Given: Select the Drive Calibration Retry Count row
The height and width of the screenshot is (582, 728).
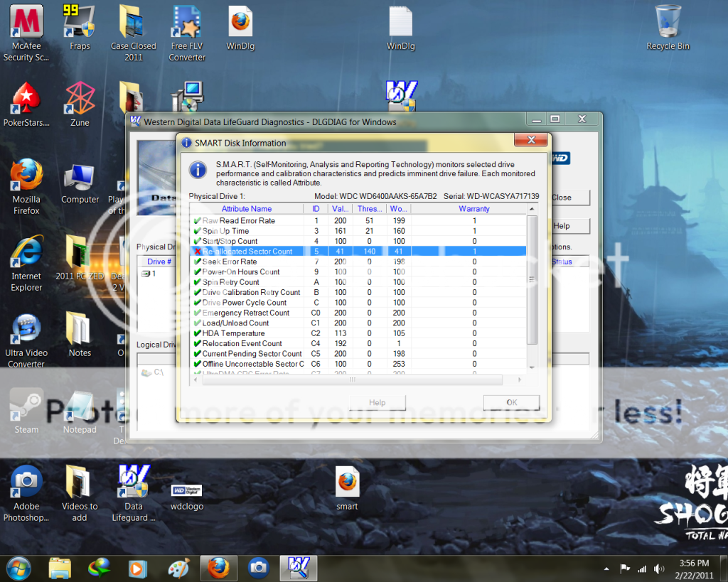Looking at the screenshot, I should click(358, 292).
